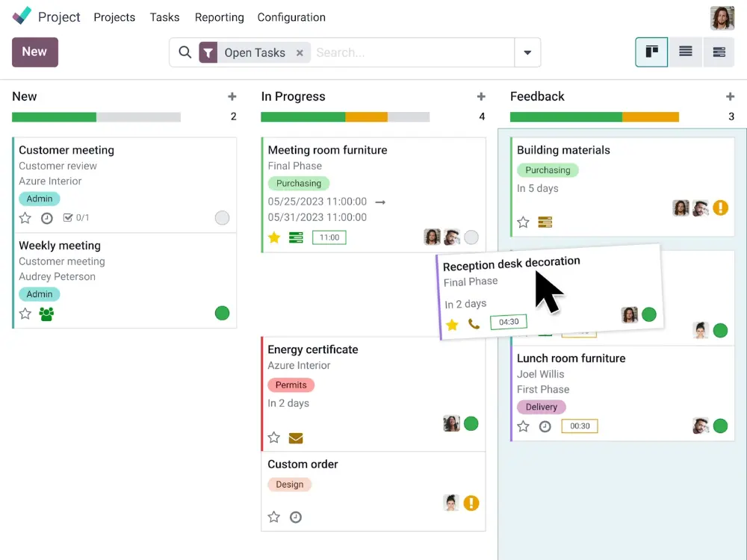Switch to the list view icon
Screen dimensions: 747x560
[x=685, y=52]
